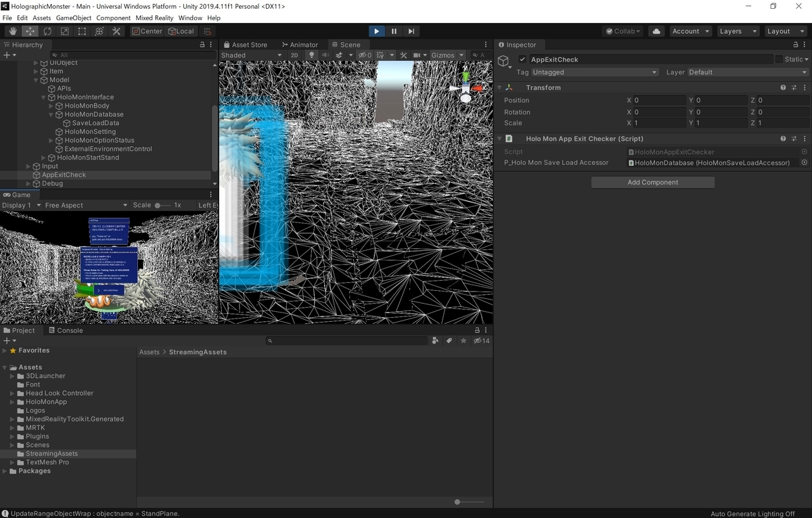Select the Scale tool
This screenshot has height=518, width=812.
pos(65,31)
